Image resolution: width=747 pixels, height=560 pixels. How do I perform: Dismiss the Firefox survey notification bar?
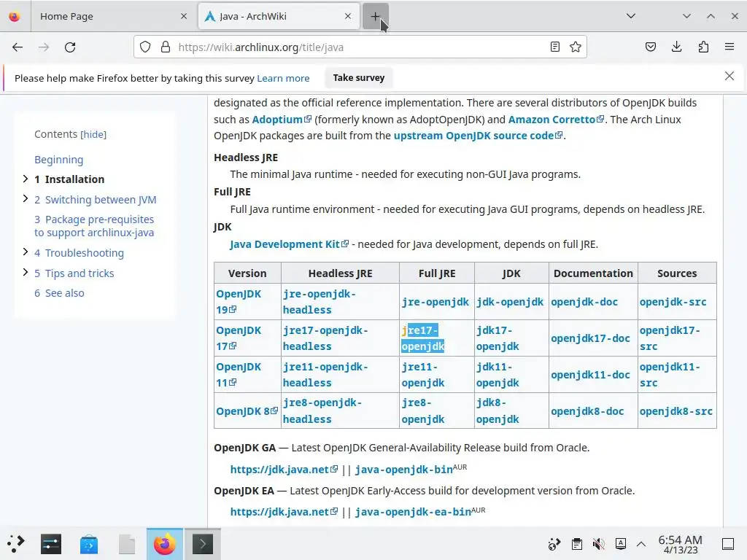tap(729, 76)
